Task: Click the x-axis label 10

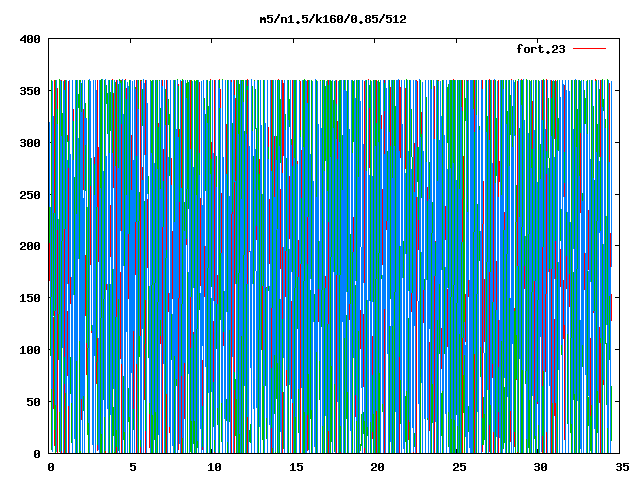Action: click(x=214, y=467)
